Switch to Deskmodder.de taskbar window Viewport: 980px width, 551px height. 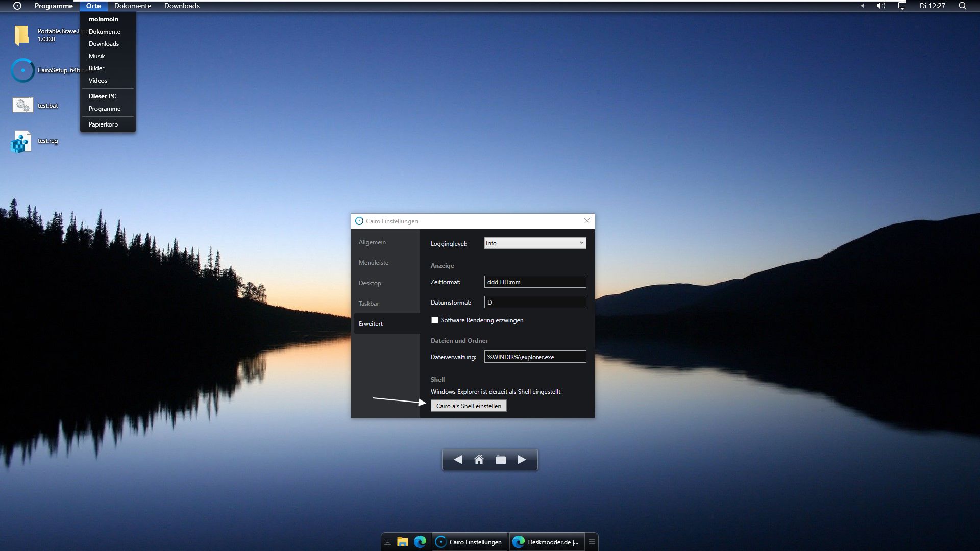tap(546, 542)
